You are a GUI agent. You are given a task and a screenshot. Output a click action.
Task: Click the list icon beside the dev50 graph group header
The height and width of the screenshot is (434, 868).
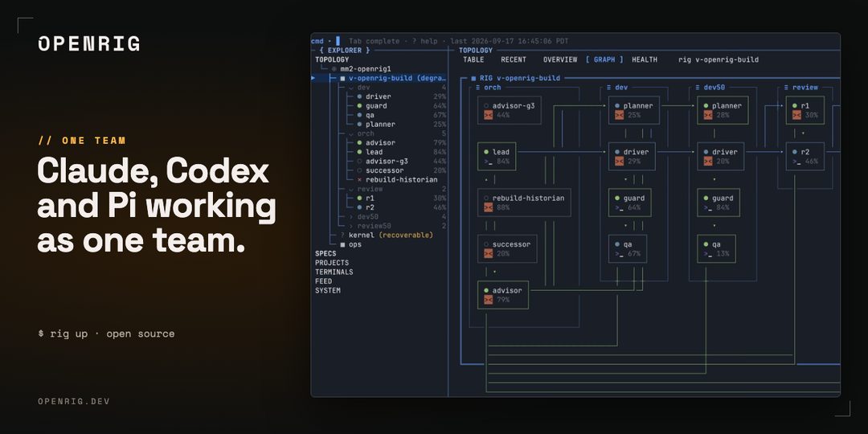tap(698, 88)
